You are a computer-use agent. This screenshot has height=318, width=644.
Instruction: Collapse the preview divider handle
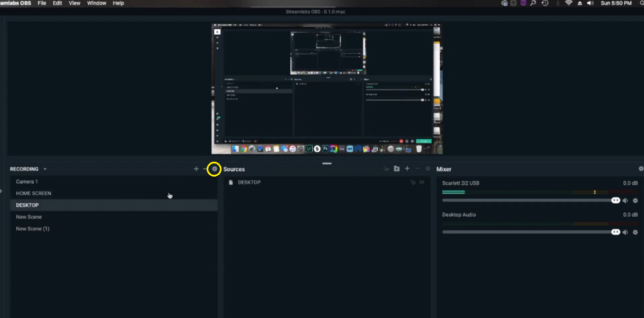(327, 163)
